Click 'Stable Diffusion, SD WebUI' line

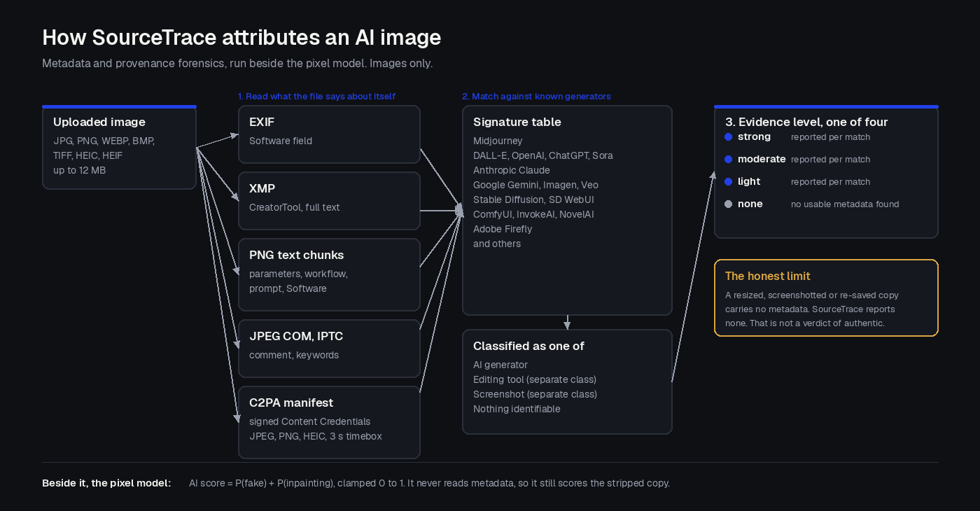(x=533, y=199)
